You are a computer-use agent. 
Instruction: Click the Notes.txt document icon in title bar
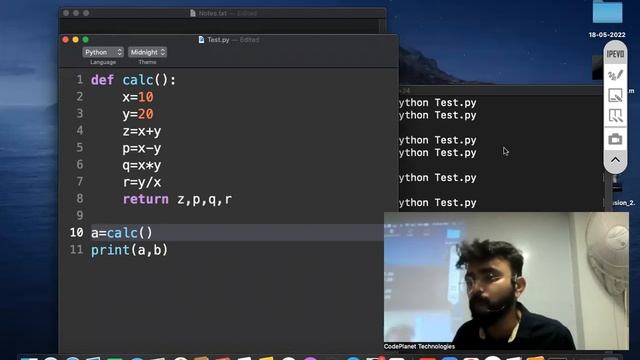193,13
